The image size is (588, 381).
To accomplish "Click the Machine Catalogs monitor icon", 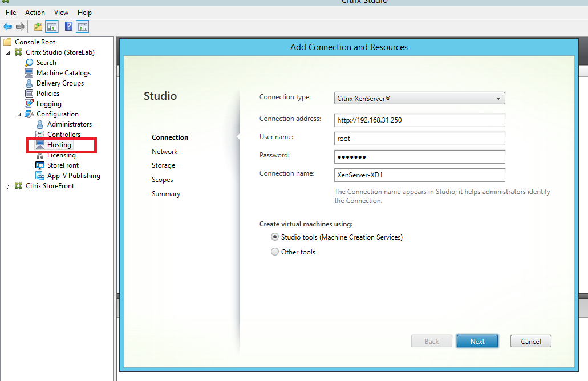I will click(x=30, y=73).
